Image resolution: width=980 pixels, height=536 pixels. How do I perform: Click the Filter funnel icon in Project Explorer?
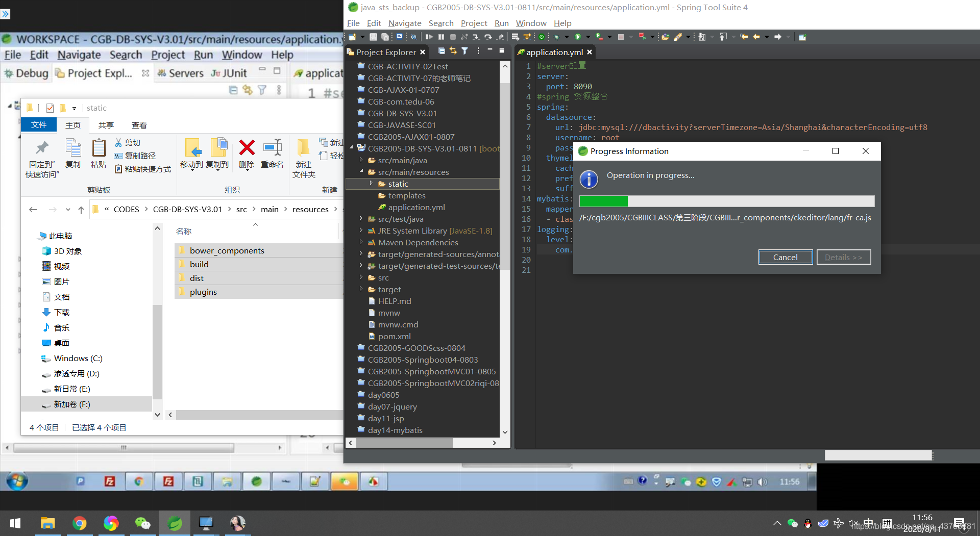point(464,51)
